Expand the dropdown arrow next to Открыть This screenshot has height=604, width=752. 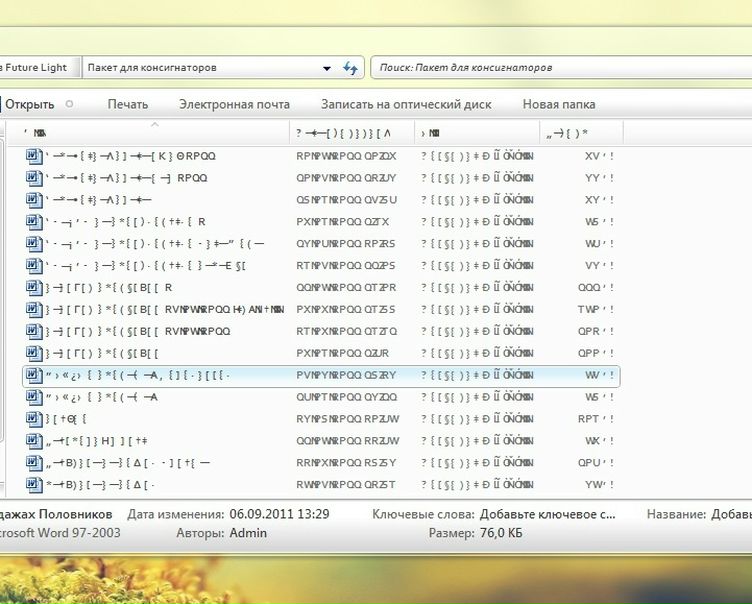[69, 104]
